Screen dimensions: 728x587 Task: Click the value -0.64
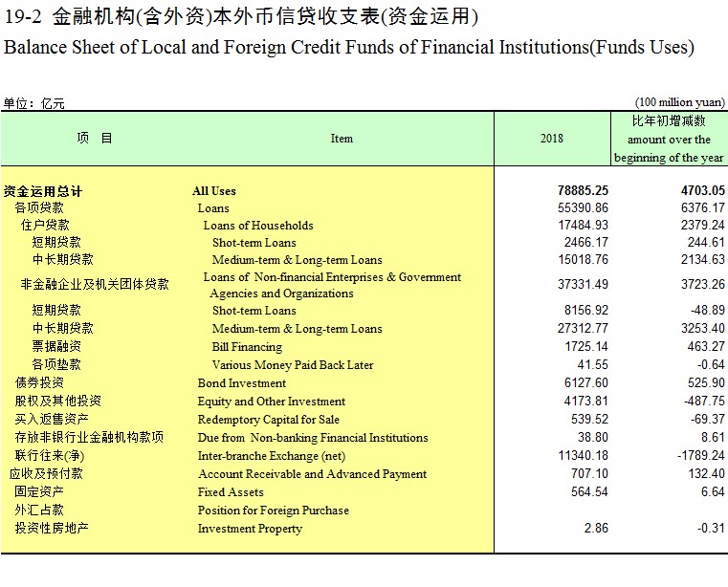(x=711, y=364)
